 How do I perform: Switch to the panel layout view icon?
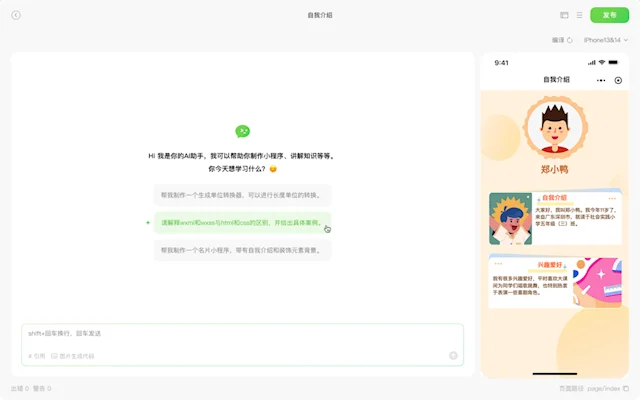[564, 15]
